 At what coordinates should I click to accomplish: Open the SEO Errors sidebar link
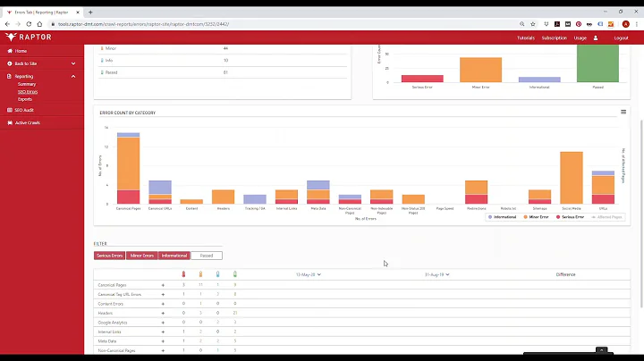(x=28, y=91)
